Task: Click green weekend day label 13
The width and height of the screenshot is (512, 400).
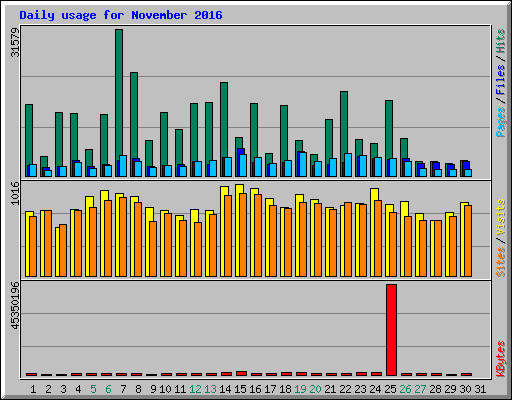Action: click(210, 389)
